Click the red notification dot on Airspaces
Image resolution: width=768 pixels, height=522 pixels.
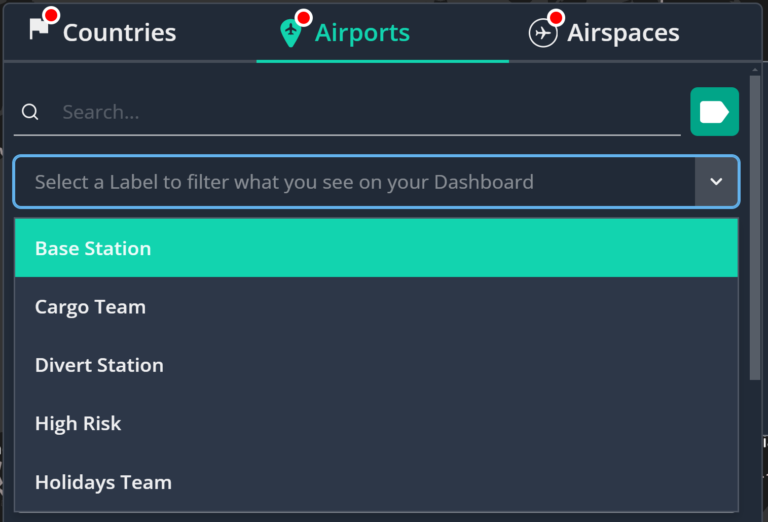click(x=556, y=18)
